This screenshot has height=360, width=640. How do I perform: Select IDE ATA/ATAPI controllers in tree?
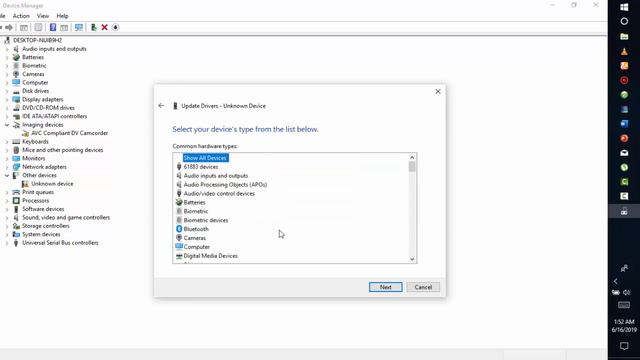(54, 116)
